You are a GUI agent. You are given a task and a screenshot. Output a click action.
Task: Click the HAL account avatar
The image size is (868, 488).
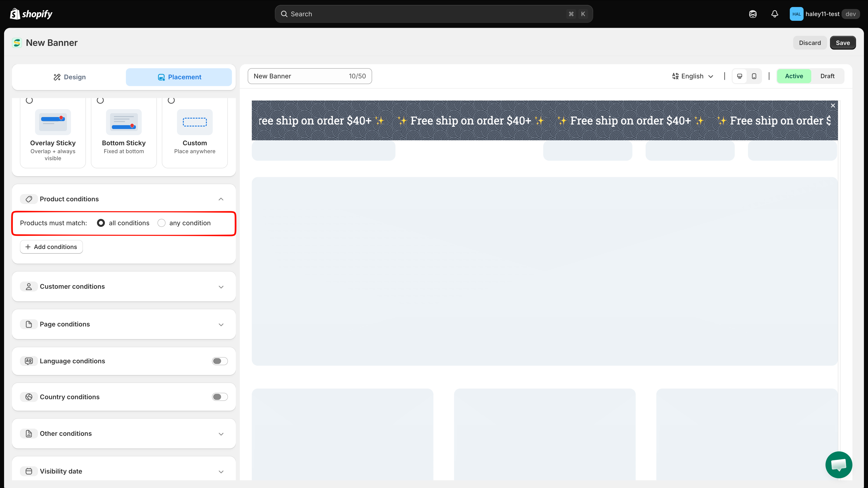(x=796, y=14)
